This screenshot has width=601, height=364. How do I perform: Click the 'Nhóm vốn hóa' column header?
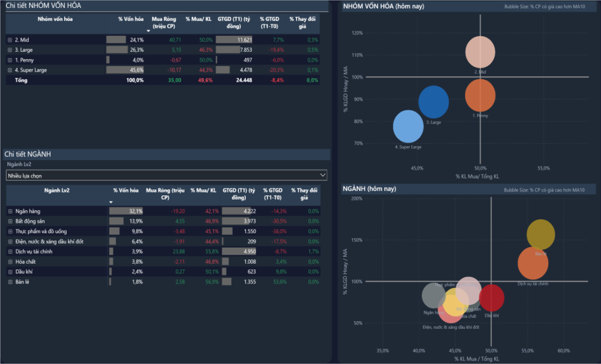click(54, 19)
